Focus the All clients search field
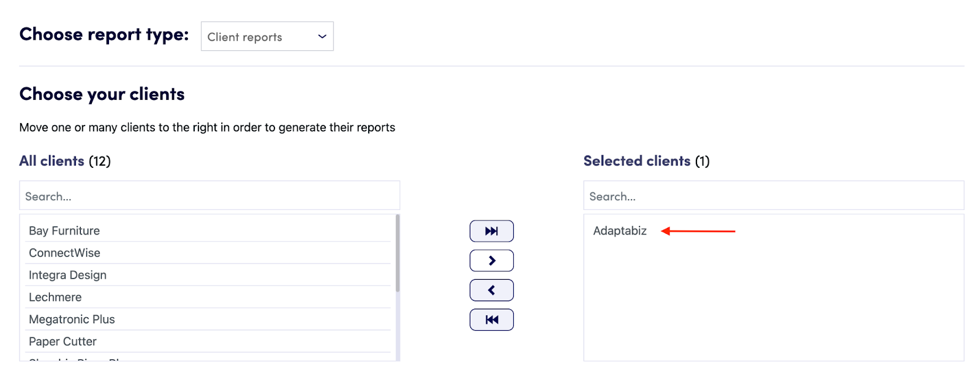Image resolution: width=980 pixels, height=387 pixels. (209, 196)
